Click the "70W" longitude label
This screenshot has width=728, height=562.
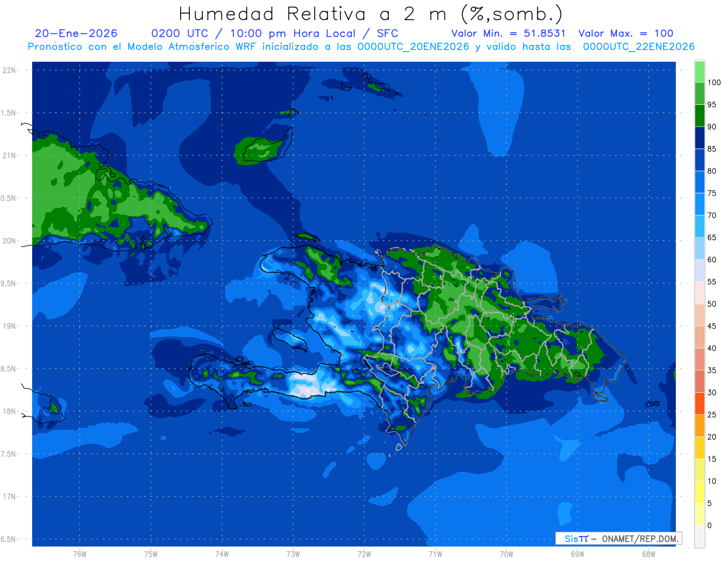coord(507,554)
